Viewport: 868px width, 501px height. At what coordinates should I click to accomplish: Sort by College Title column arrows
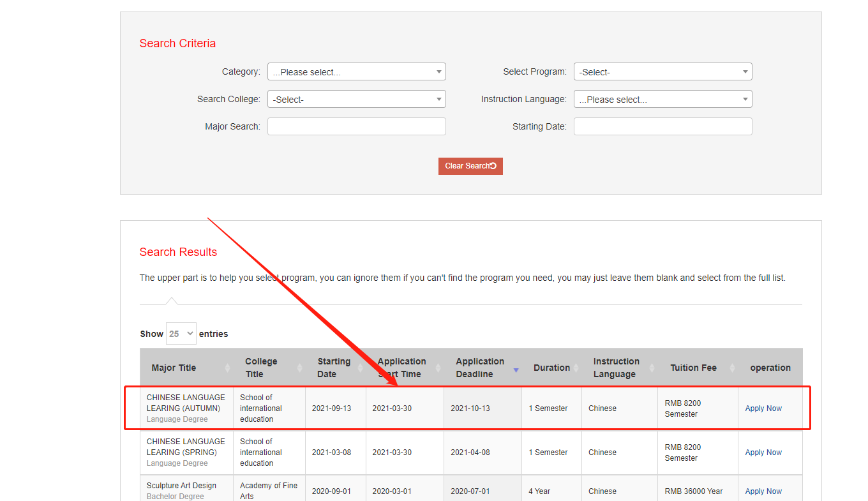pos(299,368)
